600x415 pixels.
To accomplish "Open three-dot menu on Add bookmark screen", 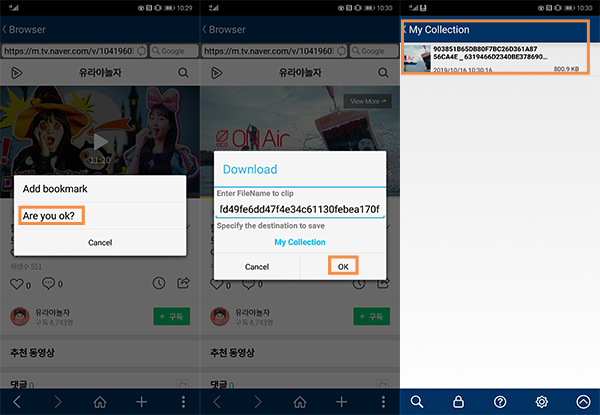I will point(183,402).
